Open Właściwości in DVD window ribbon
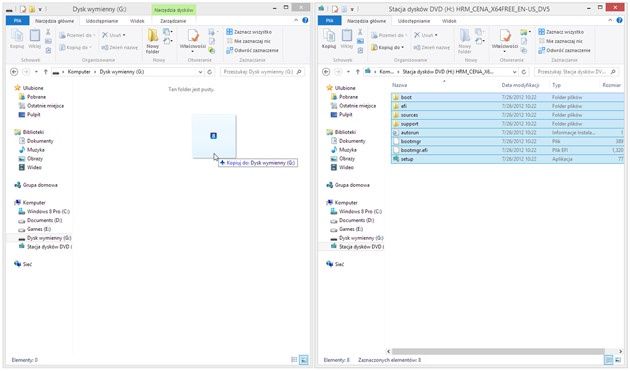The width and height of the screenshot is (630, 371). [505, 41]
